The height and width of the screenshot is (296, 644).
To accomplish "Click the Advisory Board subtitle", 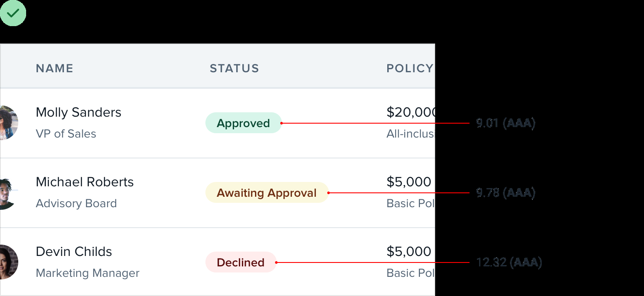I will click(x=76, y=203).
